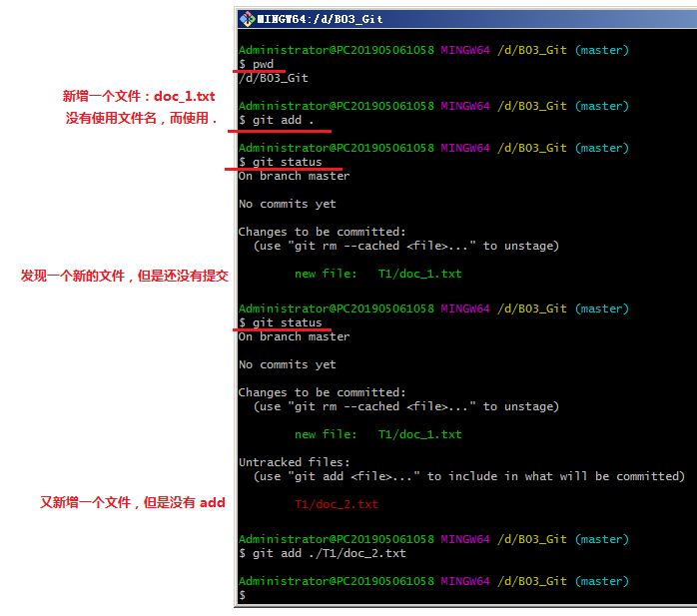Viewport: 697px width, 616px height.
Task: Click the Git Bash icon in title bar
Action: point(247,19)
